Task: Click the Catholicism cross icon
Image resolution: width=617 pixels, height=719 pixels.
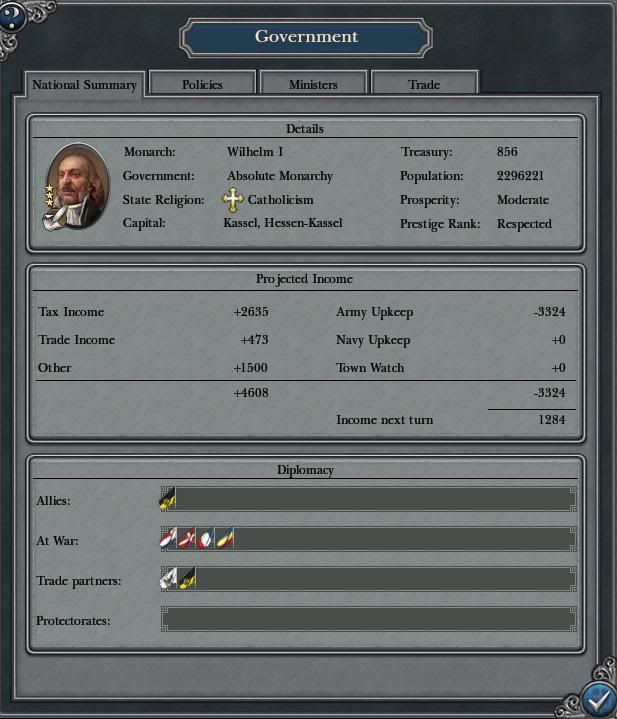Action: tap(233, 199)
